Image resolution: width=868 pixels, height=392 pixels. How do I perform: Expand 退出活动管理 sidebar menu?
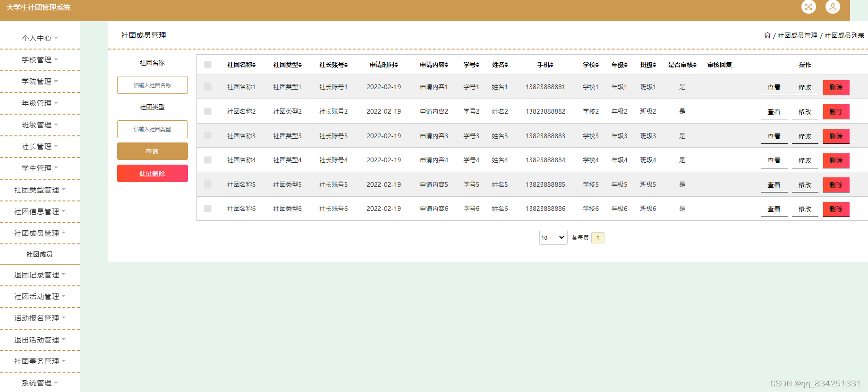click(40, 340)
